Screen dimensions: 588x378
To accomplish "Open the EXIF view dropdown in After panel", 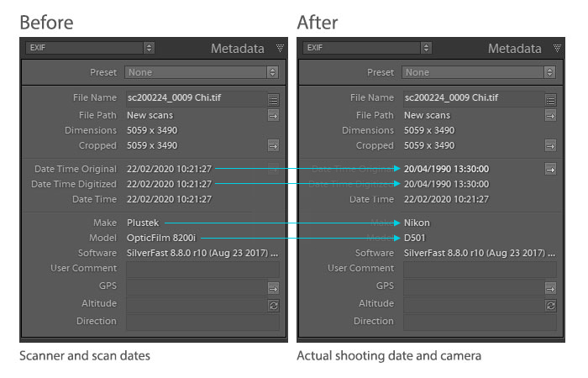I will [367, 49].
